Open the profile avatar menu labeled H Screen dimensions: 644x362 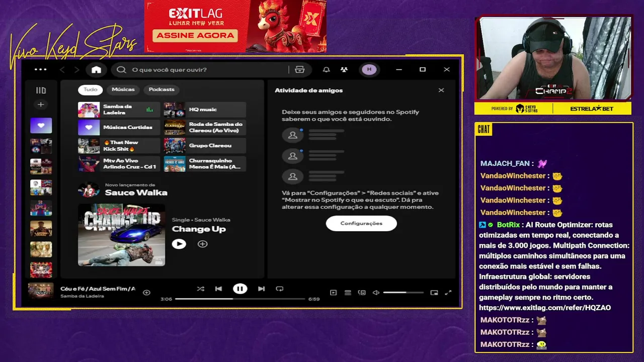click(x=369, y=69)
